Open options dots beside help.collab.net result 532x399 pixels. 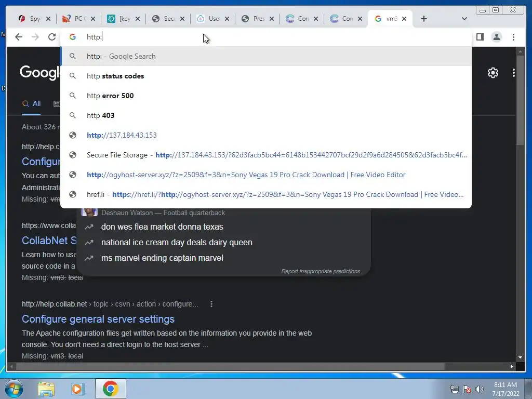(x=211, y=304)
